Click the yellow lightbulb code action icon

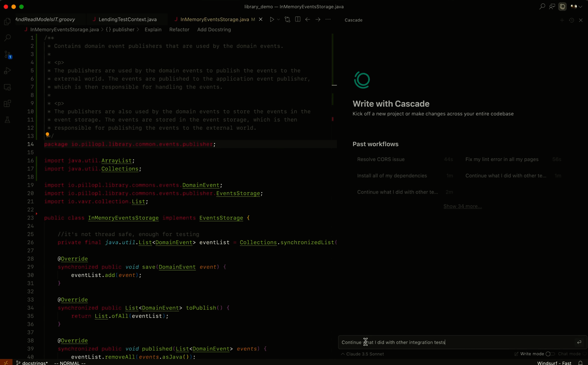(47, 135)
